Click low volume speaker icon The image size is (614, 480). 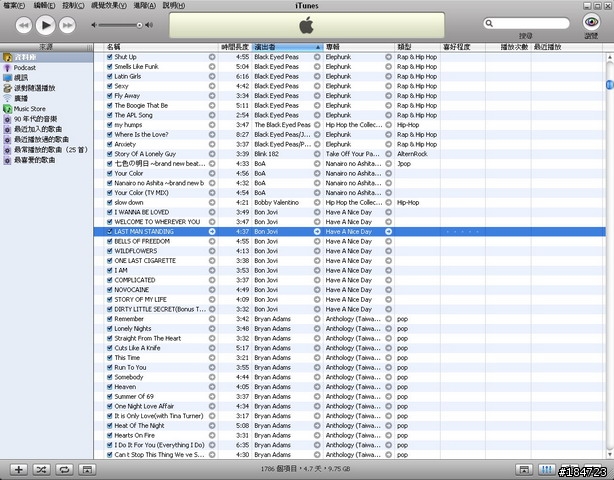coord(94,25)
